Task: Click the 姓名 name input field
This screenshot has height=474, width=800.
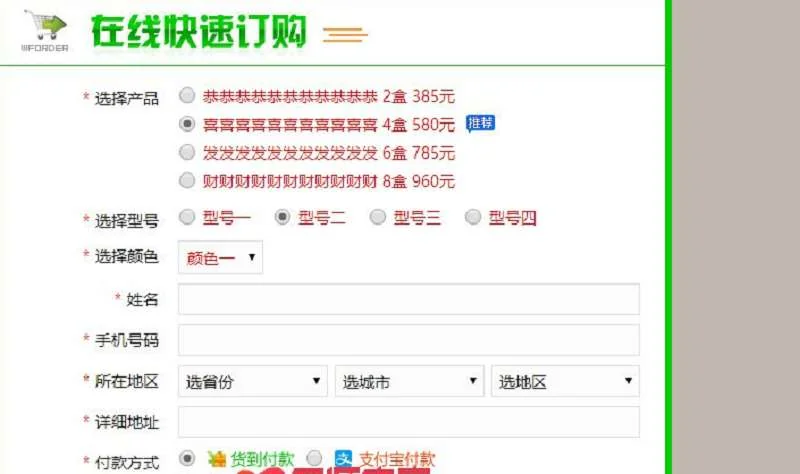Action: [408, 299]
